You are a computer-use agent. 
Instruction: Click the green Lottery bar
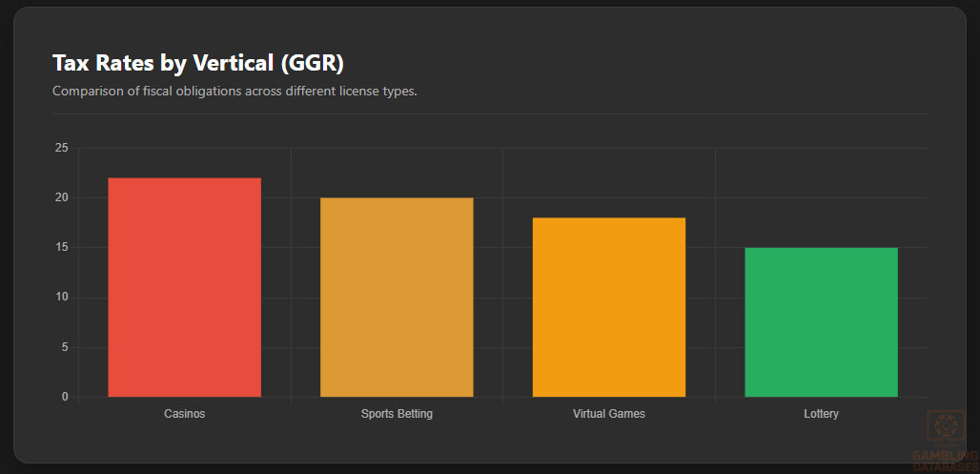[821, 321]
